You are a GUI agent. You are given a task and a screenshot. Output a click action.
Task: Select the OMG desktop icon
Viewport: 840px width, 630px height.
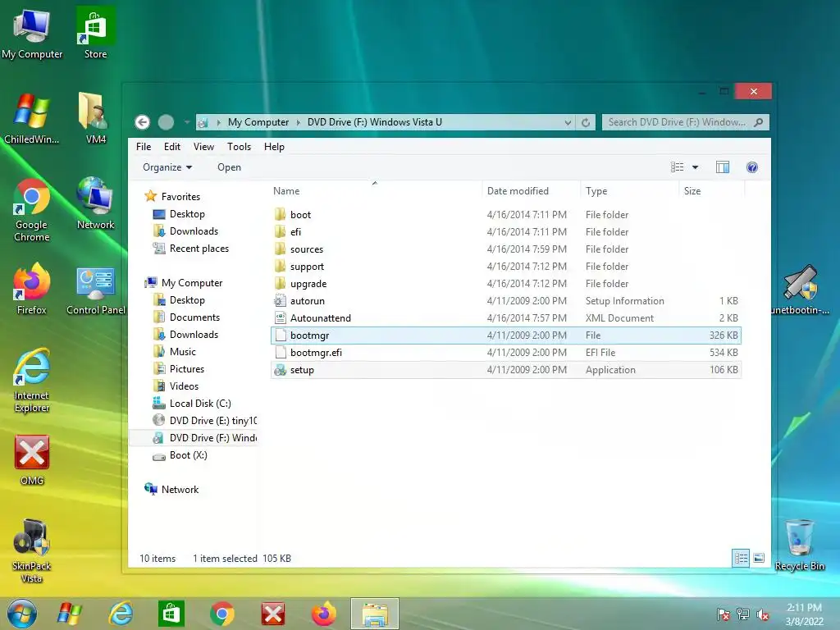(x=31, y=461)
